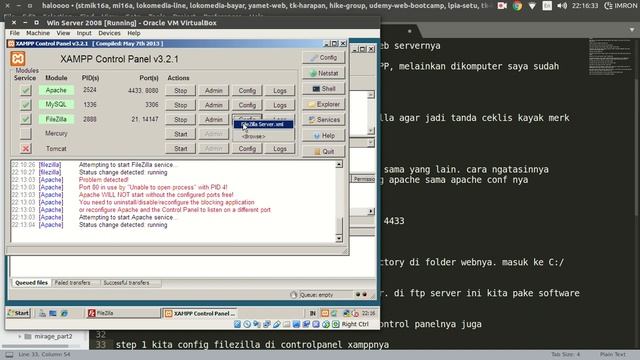Toggle the Tomcat service red X checkbox
Screen dimensions: 640x360
coord(25,149)
